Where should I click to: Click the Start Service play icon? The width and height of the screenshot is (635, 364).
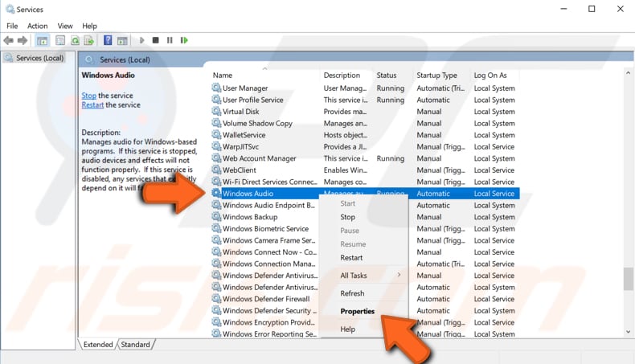pos(141,40)
